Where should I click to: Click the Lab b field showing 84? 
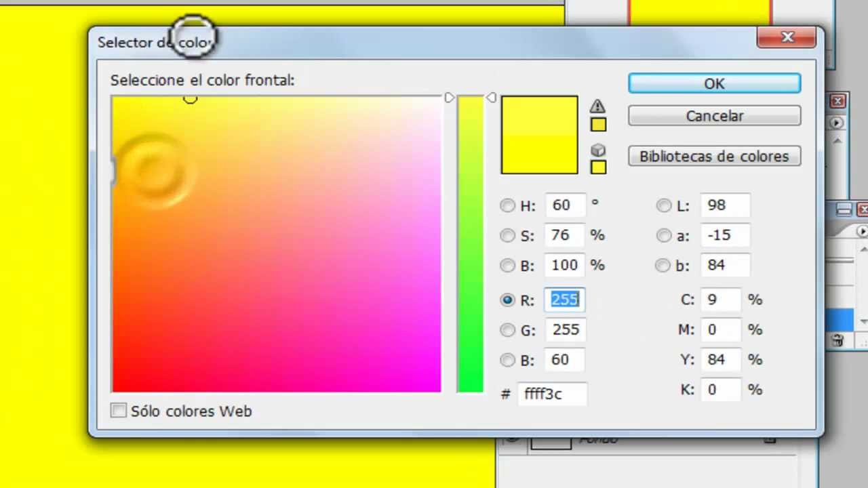[x=726, y=265]
